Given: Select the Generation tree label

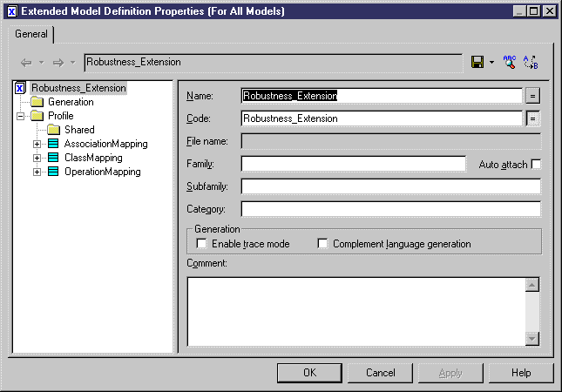Looking at the screenshot, I should tap(71, 102).
